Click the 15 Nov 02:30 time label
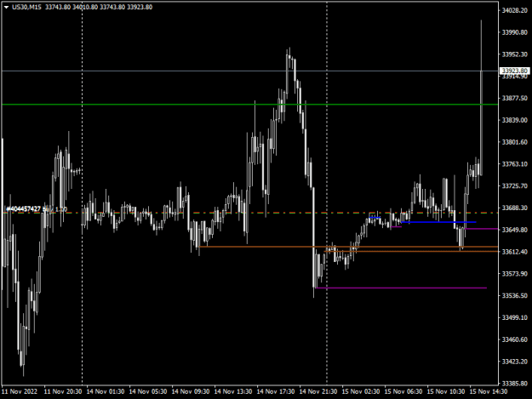 (361, 391)
